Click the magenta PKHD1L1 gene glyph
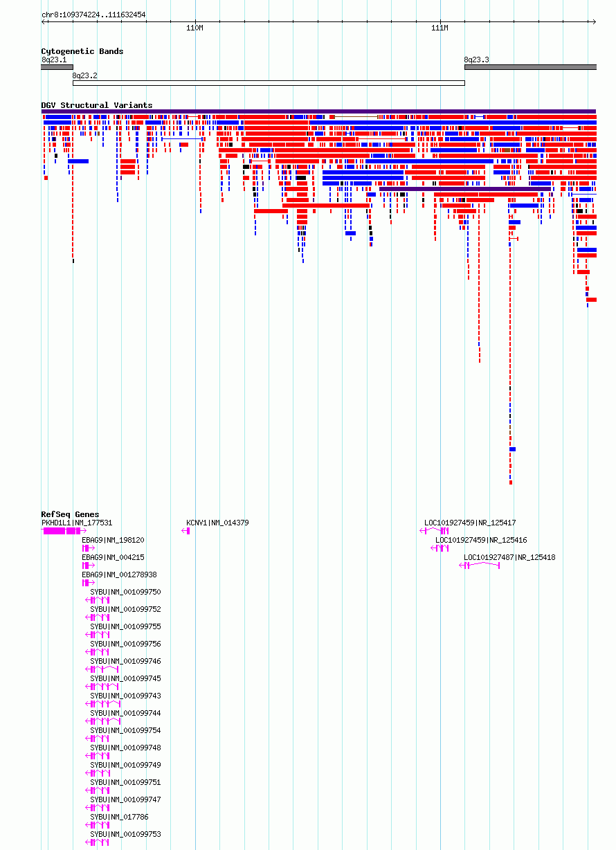The height and width of the screenshot is (850, 616). coord(63,531)
